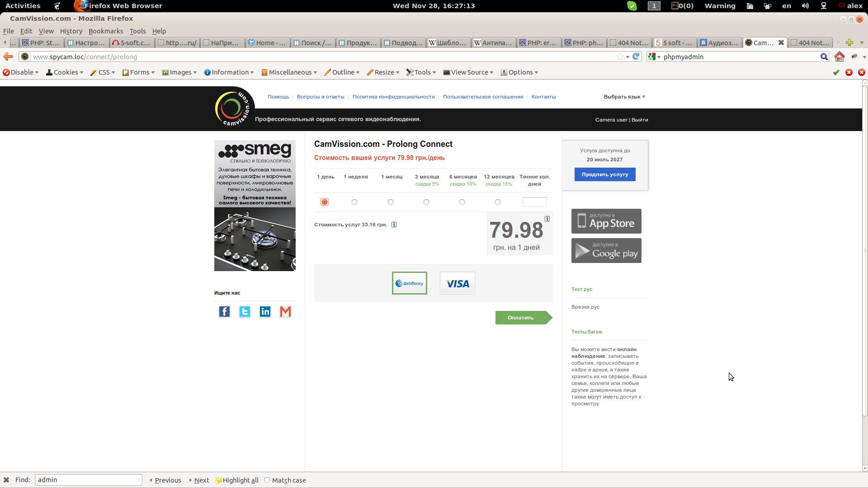
Task: Reload the page via address bar icon
Action: click(x=636, y=56)
